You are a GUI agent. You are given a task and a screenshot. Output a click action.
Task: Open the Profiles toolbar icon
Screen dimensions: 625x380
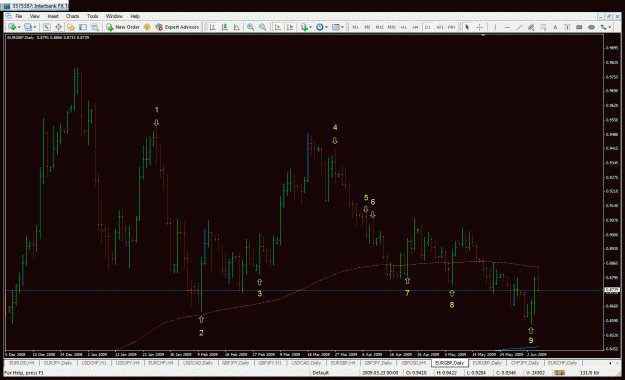point(28,27)
